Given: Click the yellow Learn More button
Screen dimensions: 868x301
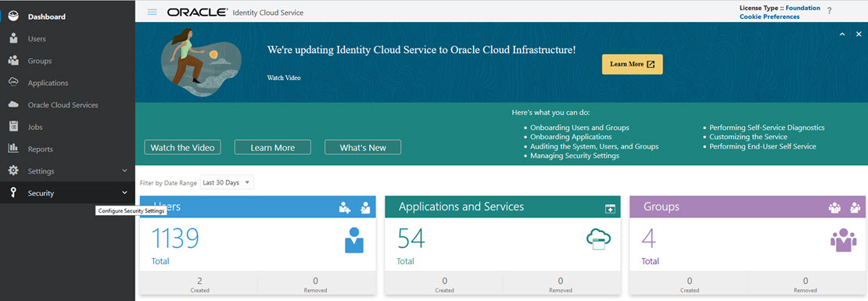Looking at the screenshot, I should coord(632,64).
